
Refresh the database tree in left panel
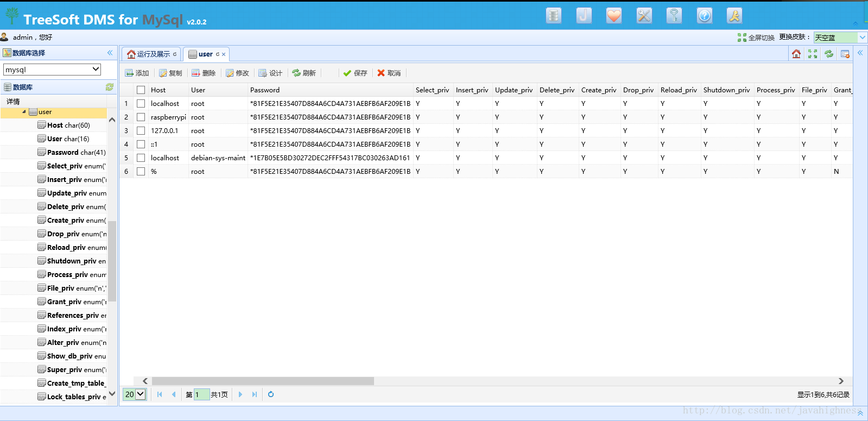[x=110, y=87]
